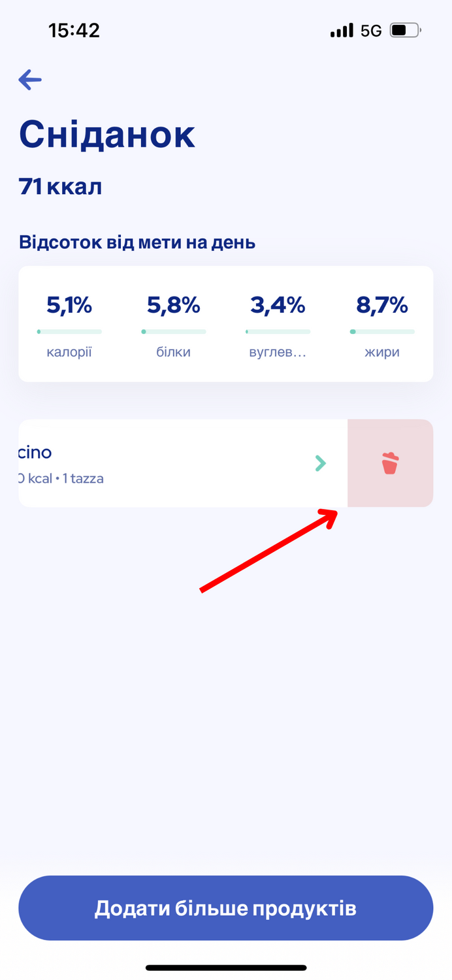The width and height of the screenshot is (452, 980).
Task: Tap the battery icon in status bar
Action: 406,30
